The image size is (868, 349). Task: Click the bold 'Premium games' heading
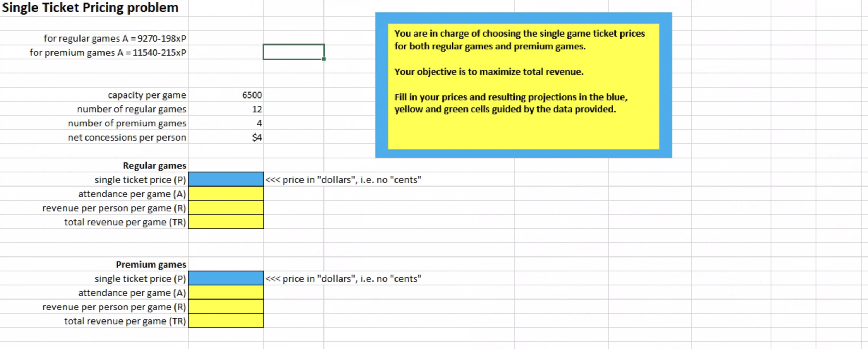(x=151, y=265)
